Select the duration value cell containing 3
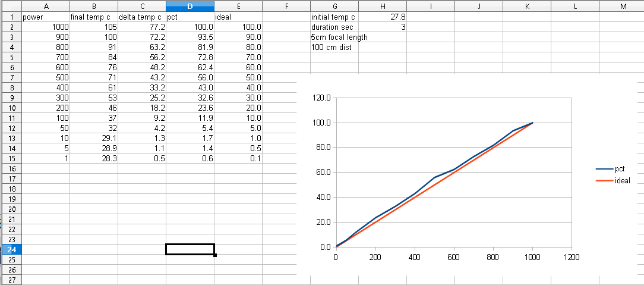Viewport: 644px width, 285px height. click(383, 27)
